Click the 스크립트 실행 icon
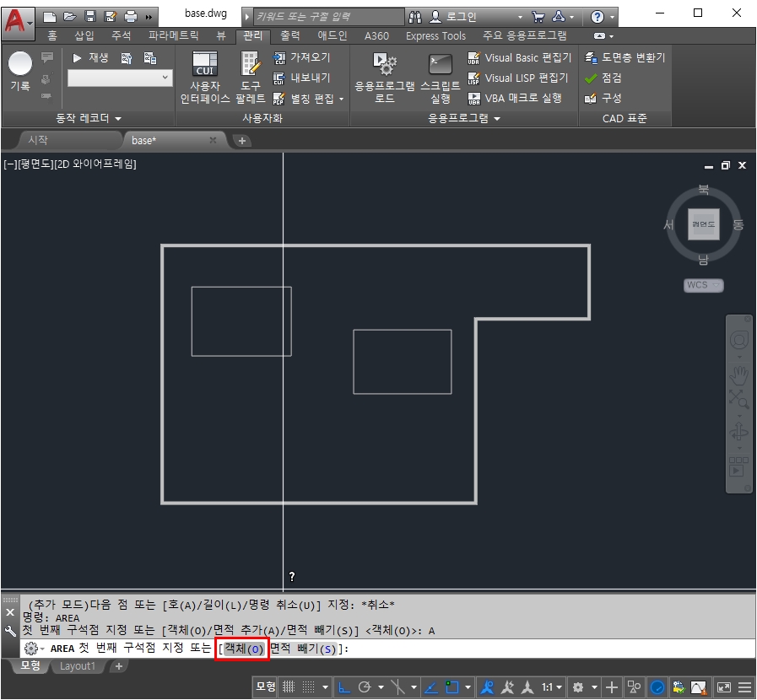This screenshot has width=757, height=700. pyautogui.click(x=441, y=78)
